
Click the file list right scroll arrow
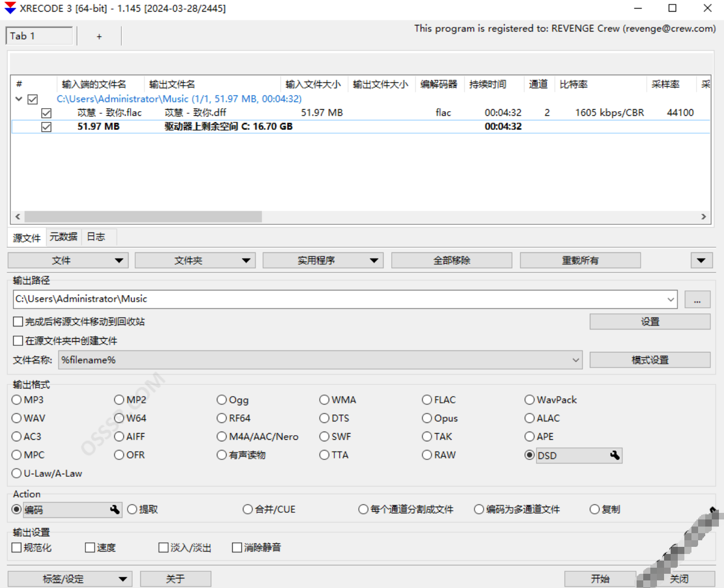(x=704, y=217)
